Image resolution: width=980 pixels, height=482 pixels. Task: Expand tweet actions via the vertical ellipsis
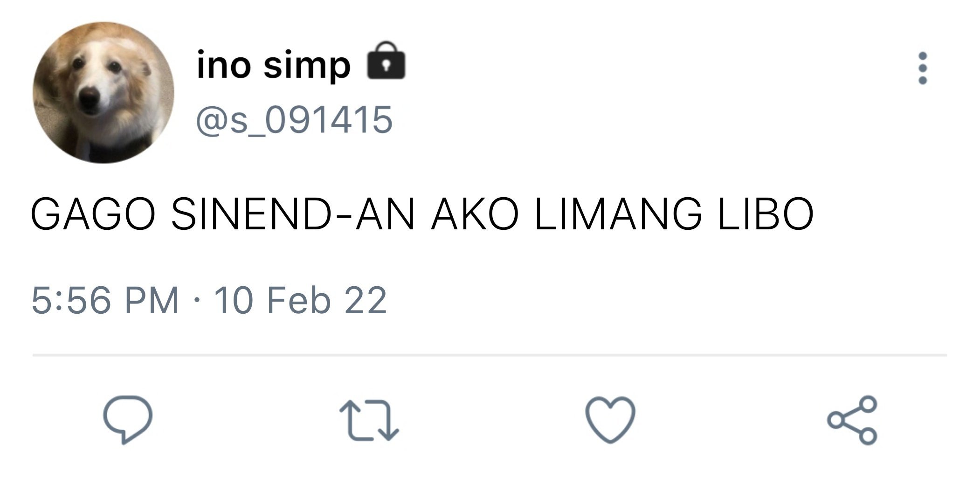tap(922, 68)
